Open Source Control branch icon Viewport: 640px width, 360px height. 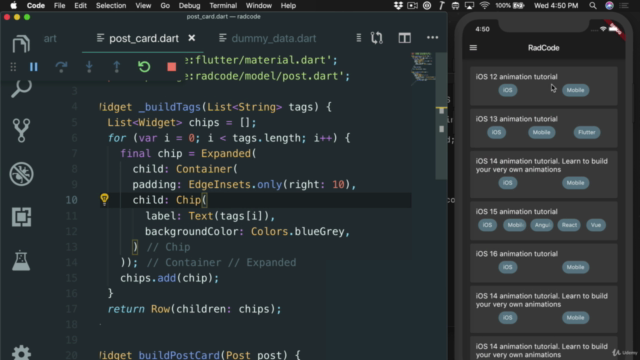pos(21,131)
